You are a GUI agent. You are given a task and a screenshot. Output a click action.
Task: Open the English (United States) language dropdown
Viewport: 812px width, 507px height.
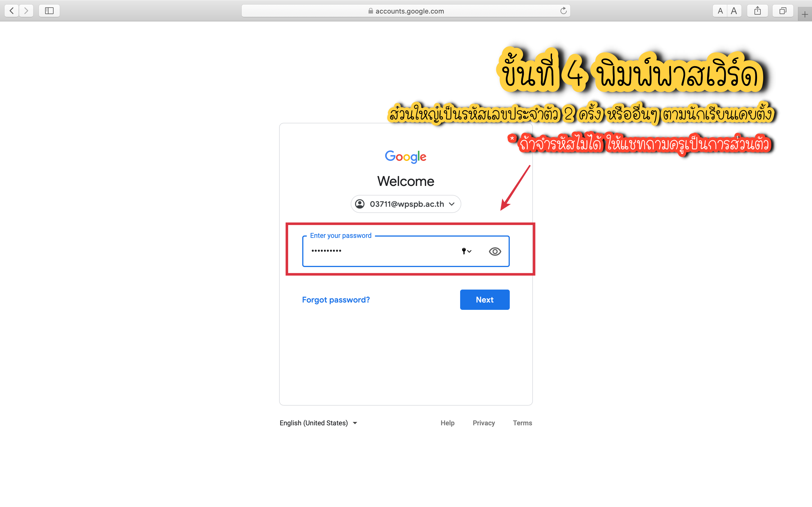(318, 423)
